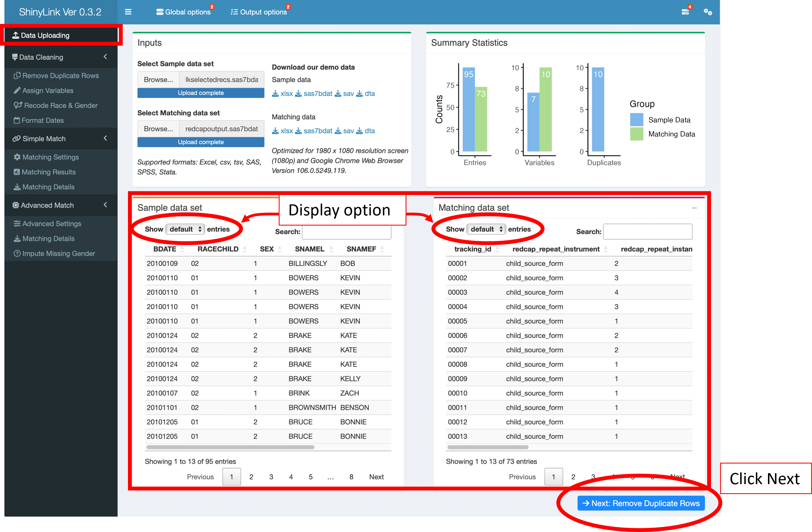
Task: Click BROWNSMITH cell in Sample table
Action: [x=313, y=408]
